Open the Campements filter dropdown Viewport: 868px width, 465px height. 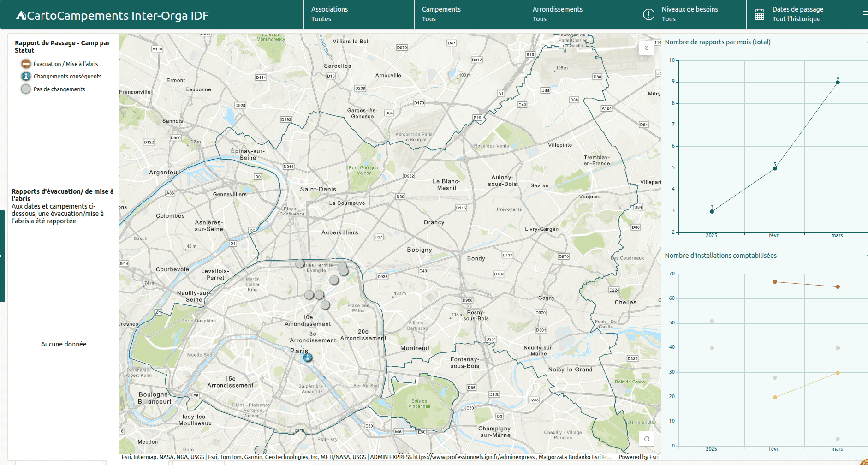click(470, 14)
